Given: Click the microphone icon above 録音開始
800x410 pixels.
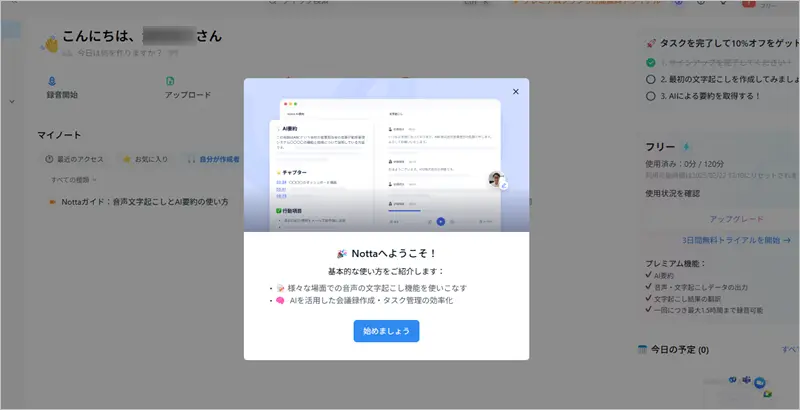Looking at the screenshot, I should tap(52, 81).
